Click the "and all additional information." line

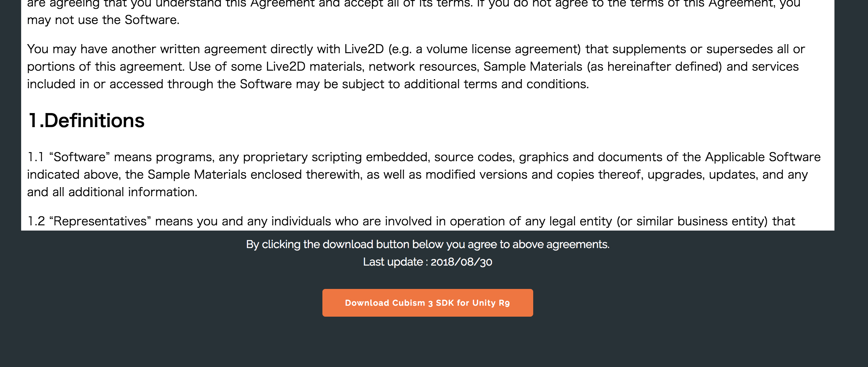pyautogui.click(x=112, y=192)
